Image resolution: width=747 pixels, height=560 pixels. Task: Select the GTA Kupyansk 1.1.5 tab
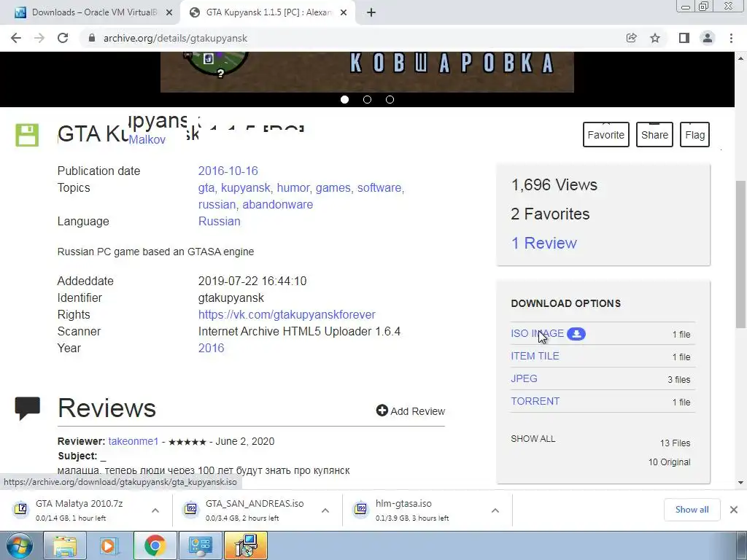[268, 13]
